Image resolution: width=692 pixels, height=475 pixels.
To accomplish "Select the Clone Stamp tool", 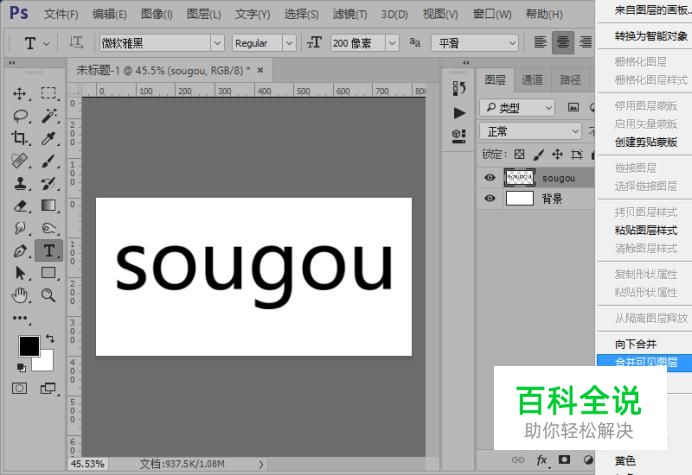I will tap(20, 183).
